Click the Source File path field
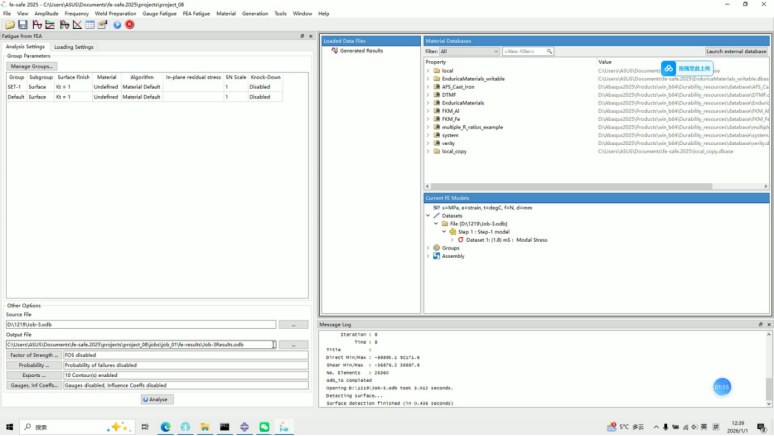Image resolution: width=774 pixels, height=436 pixels. coord(141,324)
